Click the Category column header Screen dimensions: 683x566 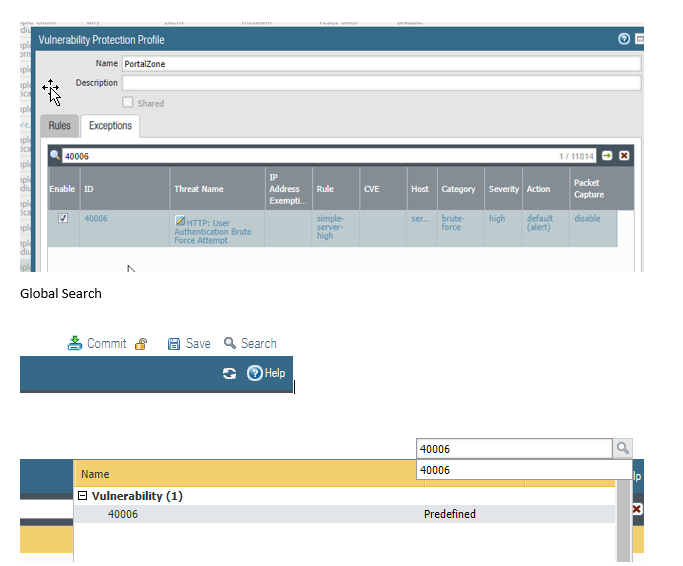[x=460, y=189]
